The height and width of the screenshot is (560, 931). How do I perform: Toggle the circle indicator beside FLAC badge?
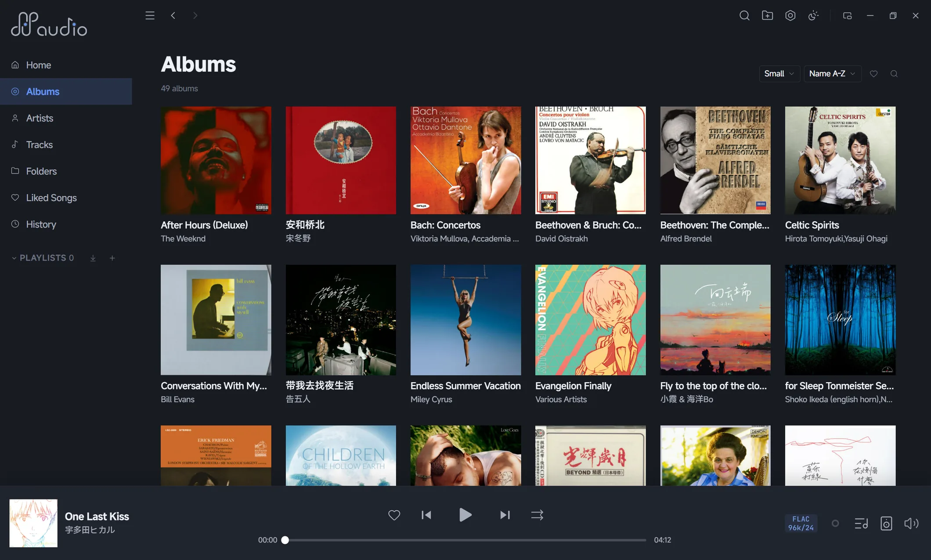point(835,523)
